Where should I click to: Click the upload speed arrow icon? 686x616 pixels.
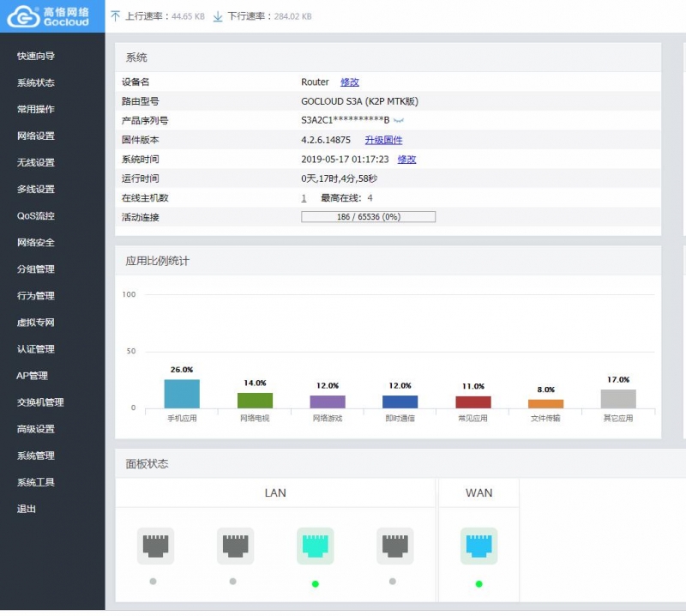[116, 16]
